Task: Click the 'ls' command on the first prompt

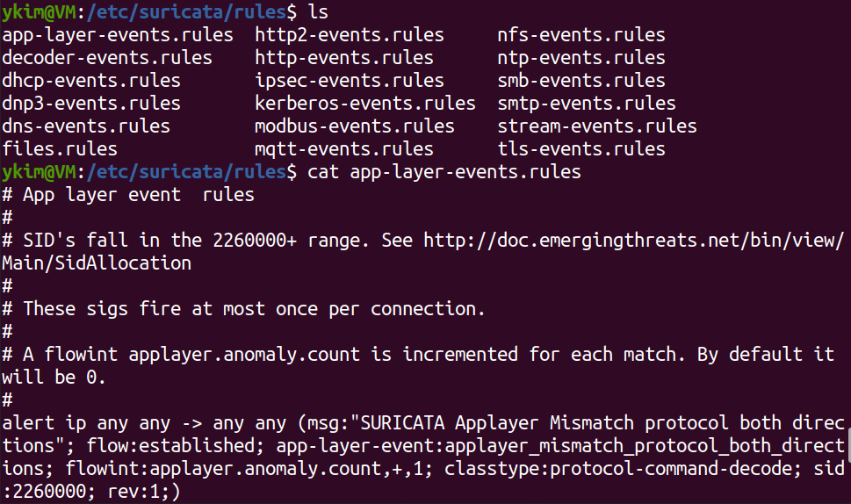Action: click(318, 11)
